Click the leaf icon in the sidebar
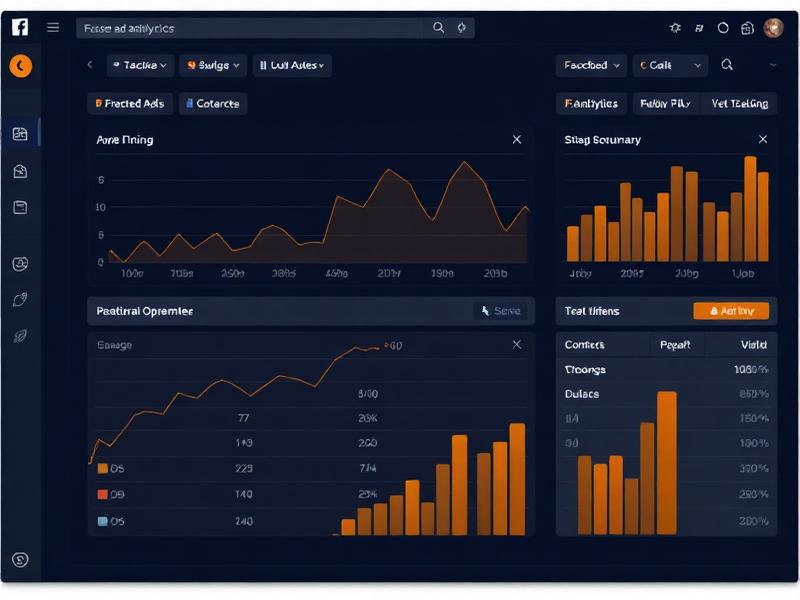The width and height of the screenshot is (800, 600). click(x=20, y=336)
